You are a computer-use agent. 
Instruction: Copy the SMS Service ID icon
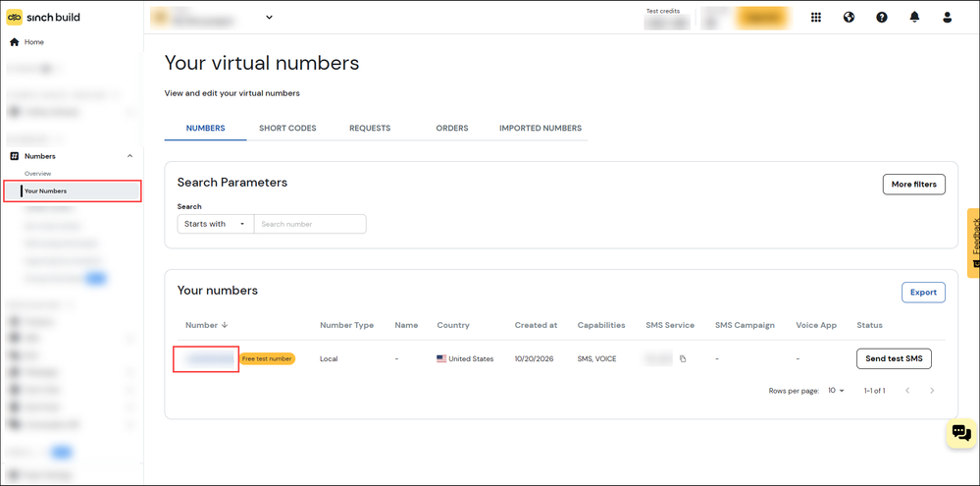coord(683,359)
